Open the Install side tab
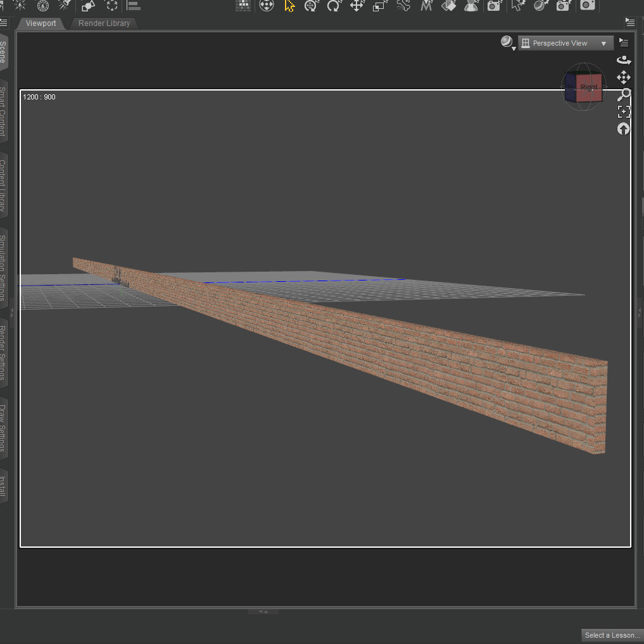Screen dimensions: 644x644 3,486
